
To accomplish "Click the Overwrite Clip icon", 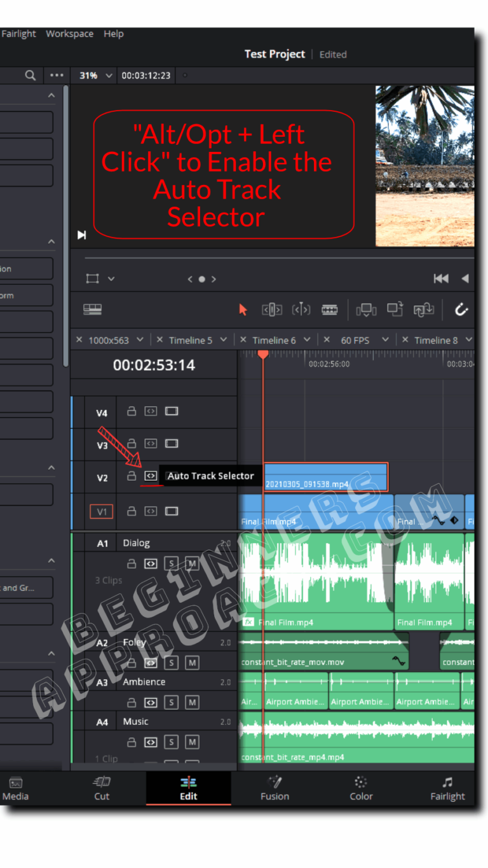I will click(395, 309).
